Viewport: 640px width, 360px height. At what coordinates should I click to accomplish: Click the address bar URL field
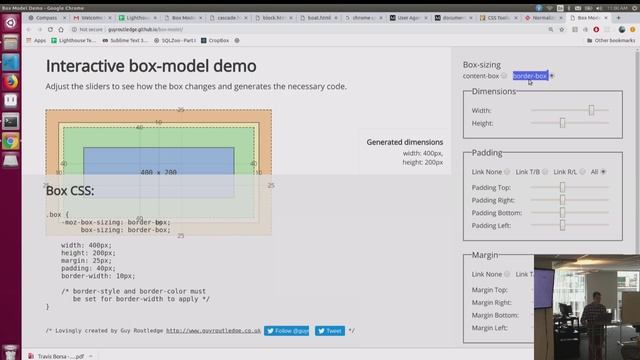(306, 29)
